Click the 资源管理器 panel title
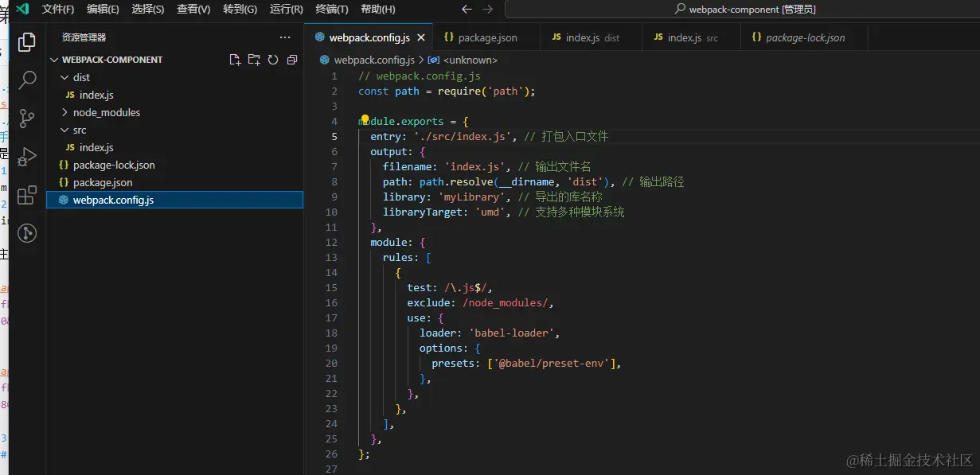The width and height of the screenshot is (980, 475). point(84,37)
